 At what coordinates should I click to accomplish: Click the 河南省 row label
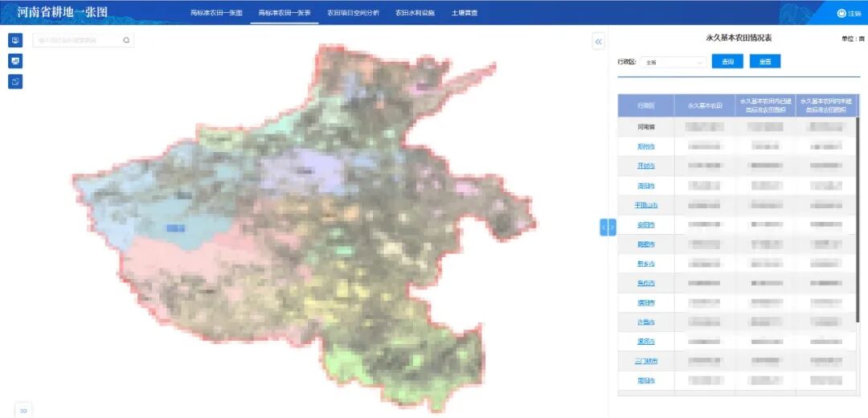[646, 127]
